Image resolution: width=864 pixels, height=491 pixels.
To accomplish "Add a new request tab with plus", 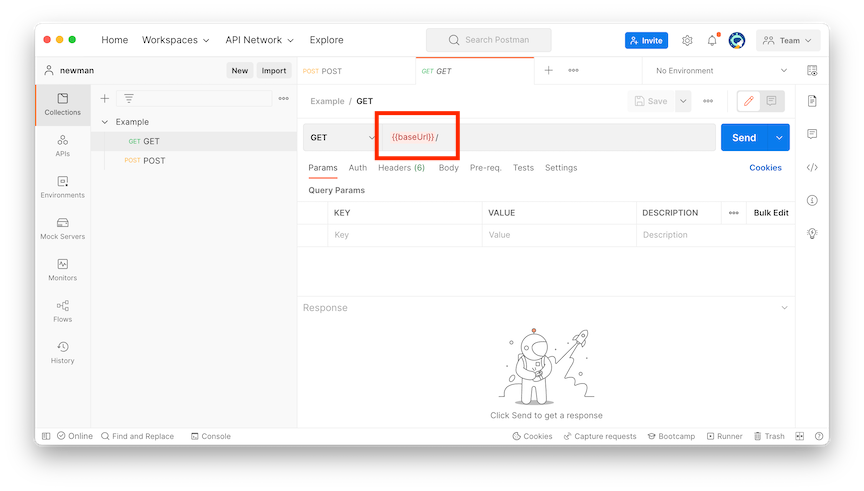I will [548, 71].
